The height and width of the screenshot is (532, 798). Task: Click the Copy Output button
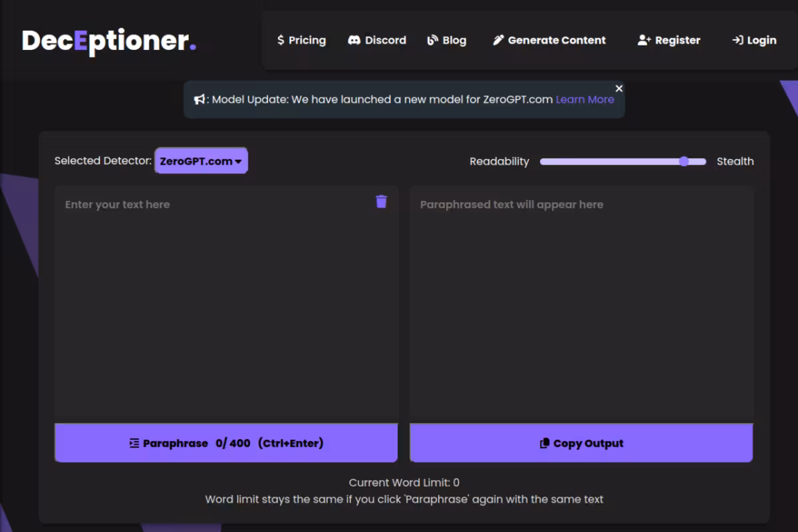click(581, 443)
